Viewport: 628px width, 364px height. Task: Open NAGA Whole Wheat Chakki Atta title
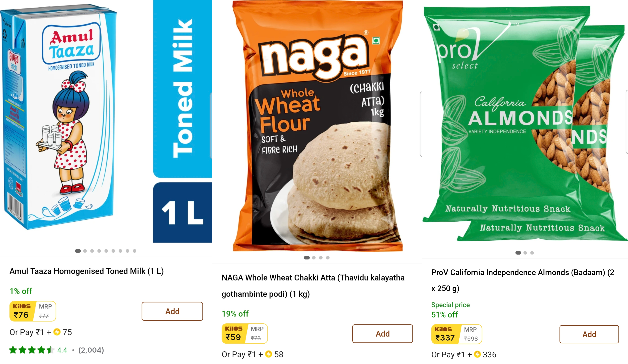[313, 286]
